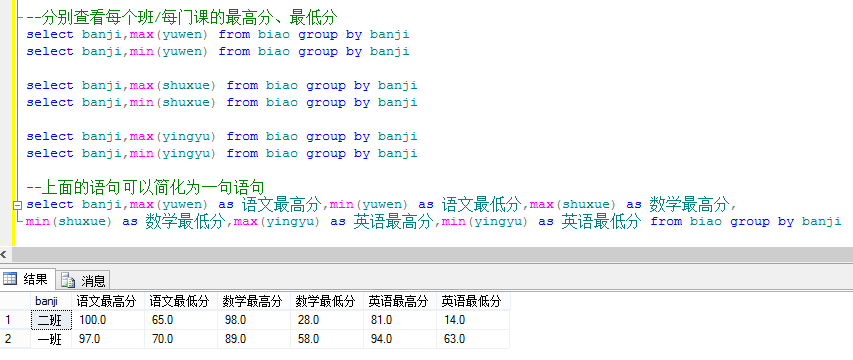Collapse the multi-line select statement outline

[x=17, y=205]
